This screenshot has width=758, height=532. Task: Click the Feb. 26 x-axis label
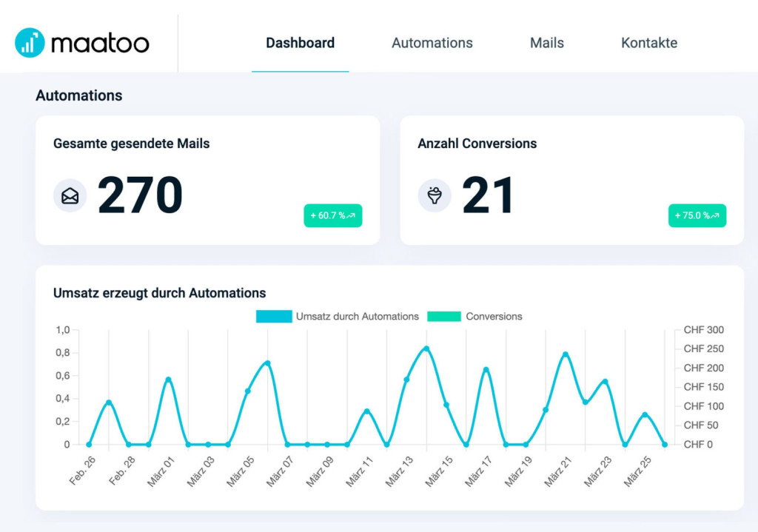point(83,471)
